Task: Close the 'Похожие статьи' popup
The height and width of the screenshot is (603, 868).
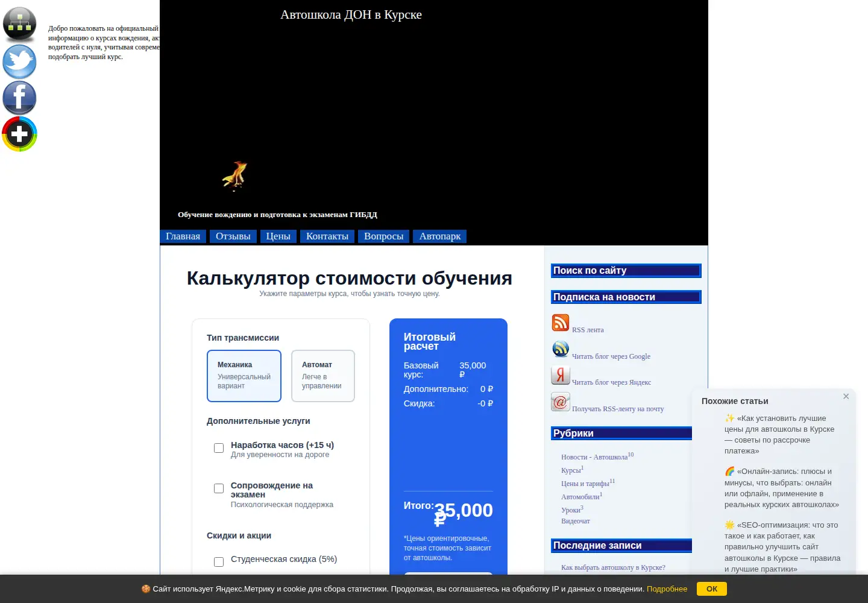Action: click(846, 396)
